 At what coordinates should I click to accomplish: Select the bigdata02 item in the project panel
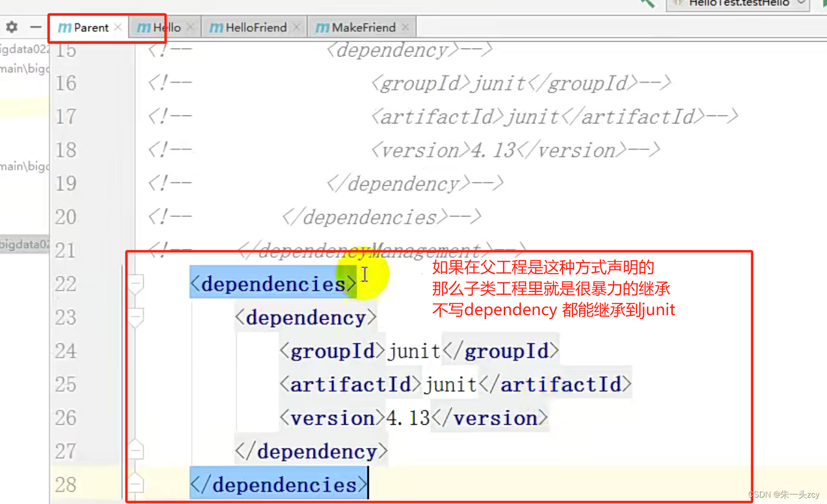click(25, 244)
